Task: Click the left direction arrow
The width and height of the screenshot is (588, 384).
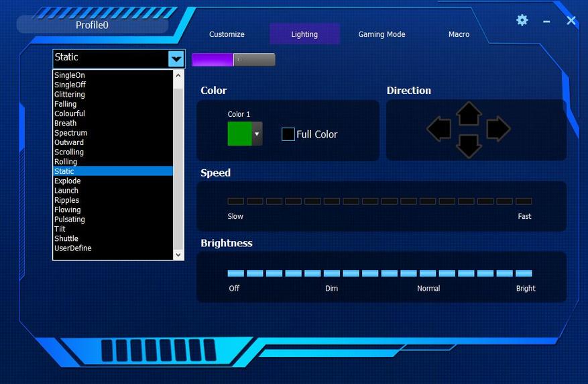Action: (x=438, y=129)
